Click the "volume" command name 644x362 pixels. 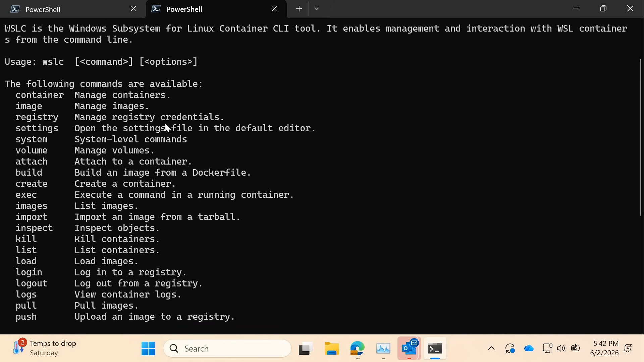32,151
